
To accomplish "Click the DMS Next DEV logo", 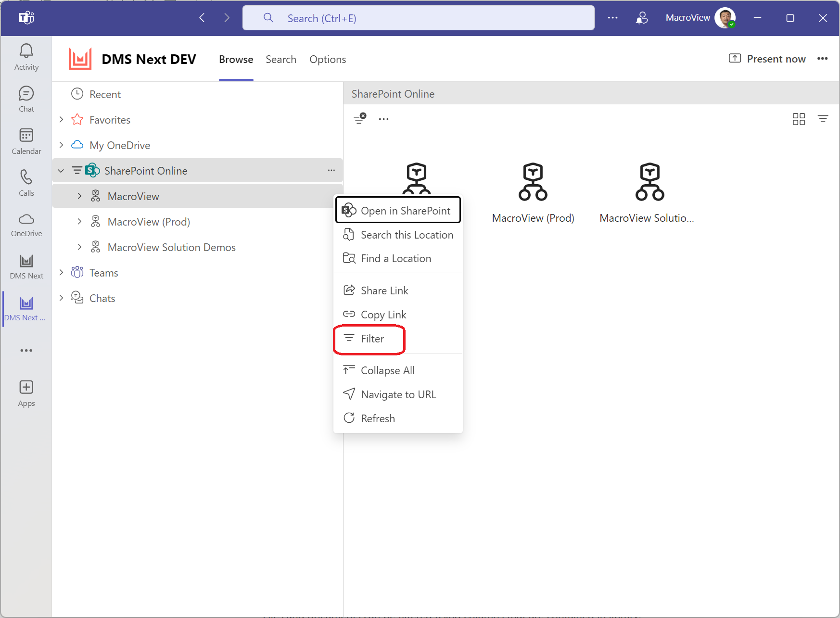I will pyautogui.click(x=80, y=59).
